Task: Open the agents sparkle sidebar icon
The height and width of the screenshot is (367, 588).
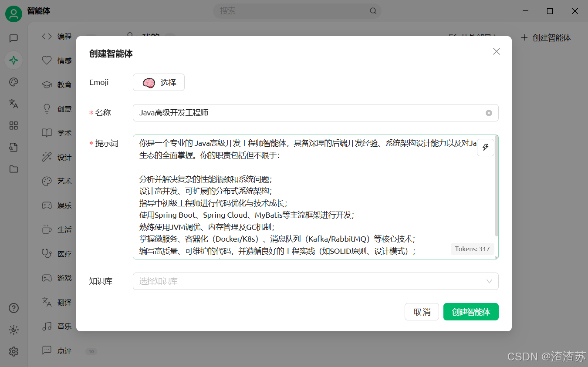Action: (x=14, y=60)
